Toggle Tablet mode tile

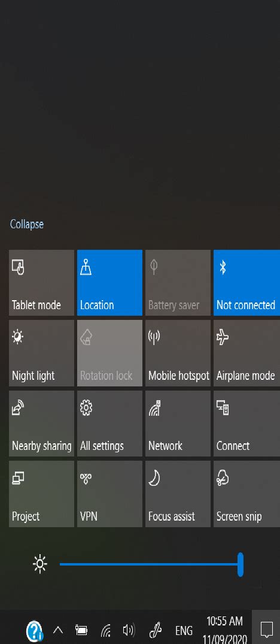point(41,283)
